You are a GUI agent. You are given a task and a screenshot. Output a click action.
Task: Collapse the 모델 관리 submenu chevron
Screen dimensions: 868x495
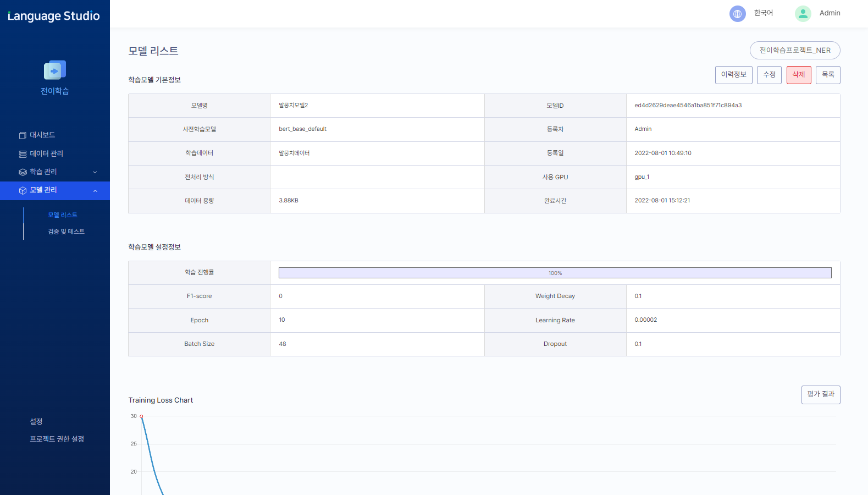(95, 191)
